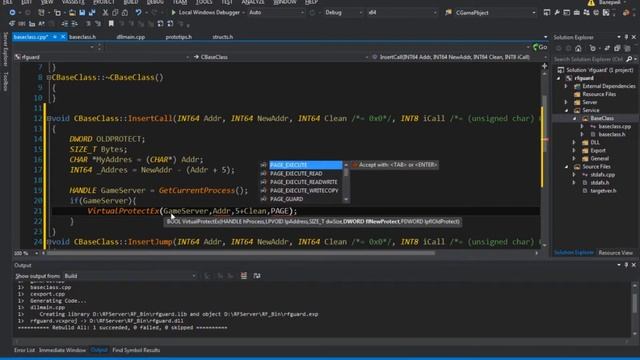Image resolution: width=640 pixels, height=360 pixels.
Task: Click the Cut scissors icon
Action: click(105, 13)
